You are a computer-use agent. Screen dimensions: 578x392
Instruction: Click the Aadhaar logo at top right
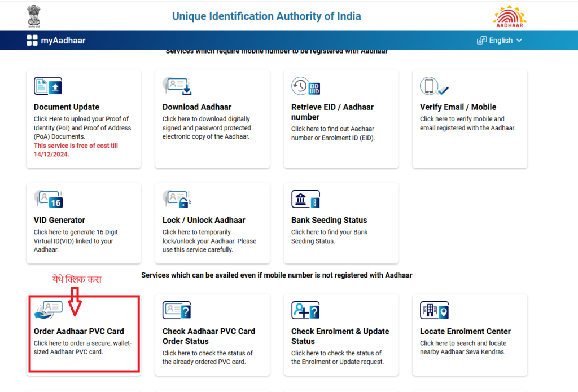pos(510,16)
